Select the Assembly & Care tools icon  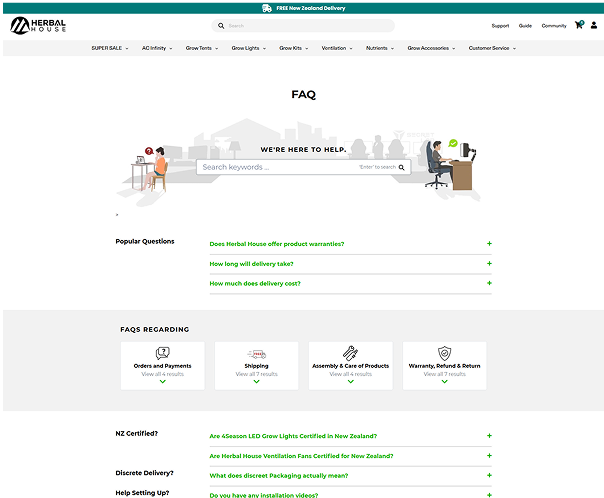click(x=350, y=353)
